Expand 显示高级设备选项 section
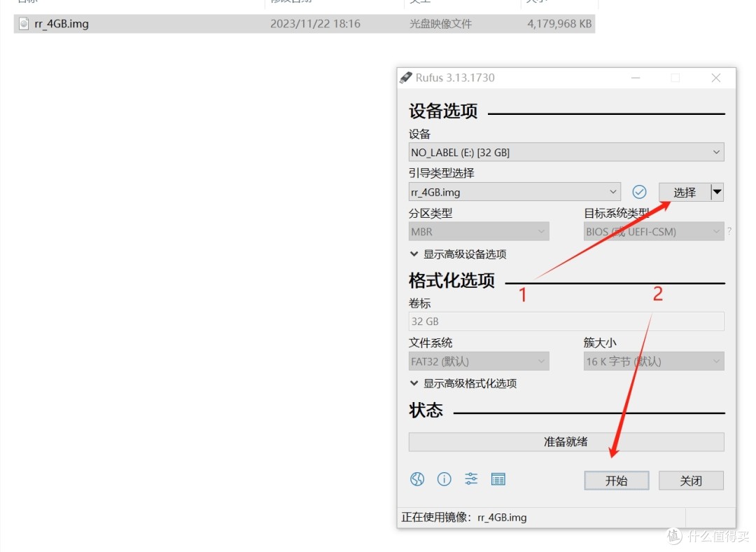Image resolution: width=756 pixels, height=552 pixels. (458, 254)
